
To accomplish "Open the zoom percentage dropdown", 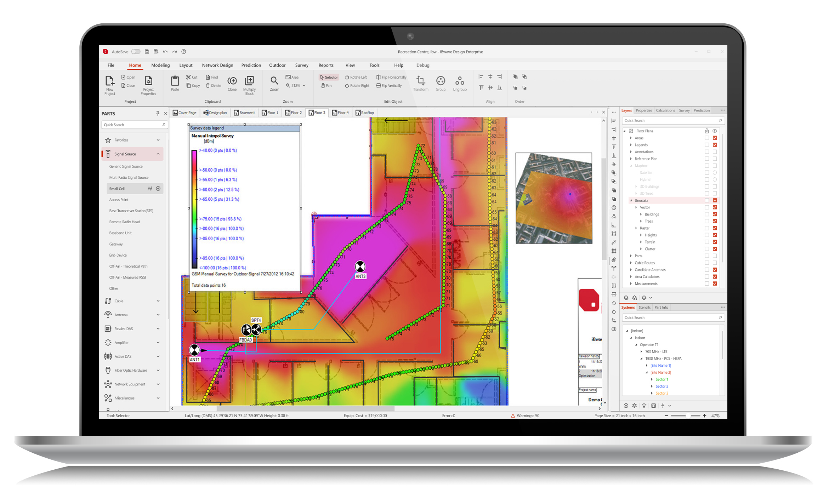I will click(x=304, y=86).
